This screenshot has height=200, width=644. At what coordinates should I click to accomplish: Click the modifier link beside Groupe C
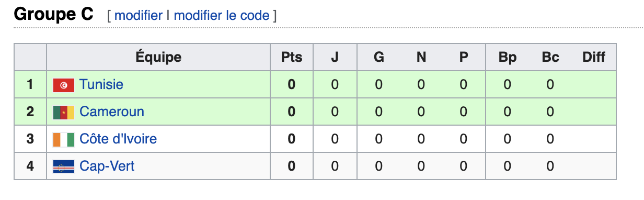139,15
